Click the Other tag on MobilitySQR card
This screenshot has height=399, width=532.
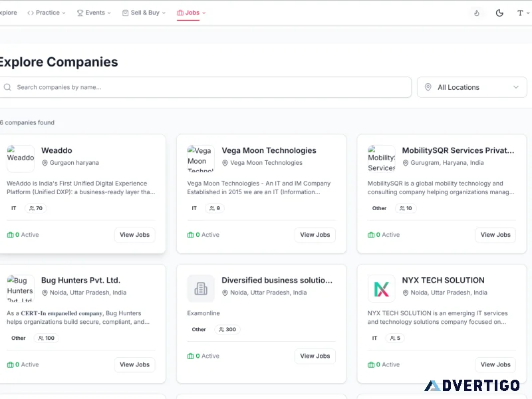[379, 208]
